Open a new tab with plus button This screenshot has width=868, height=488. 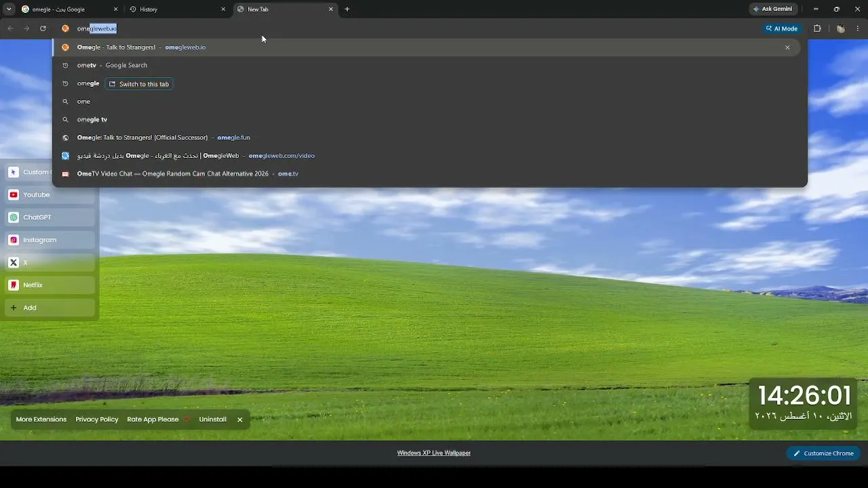pos(347,9)
